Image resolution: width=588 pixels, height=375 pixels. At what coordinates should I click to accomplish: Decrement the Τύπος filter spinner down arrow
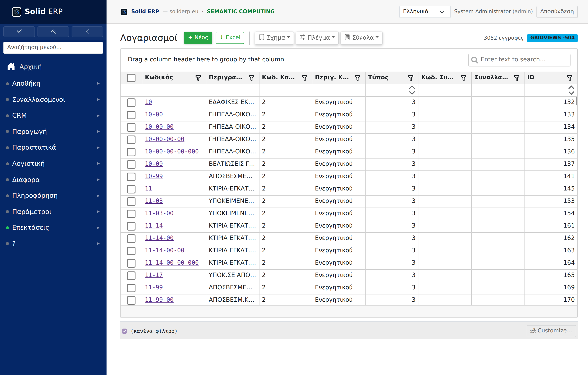(412, 93)
